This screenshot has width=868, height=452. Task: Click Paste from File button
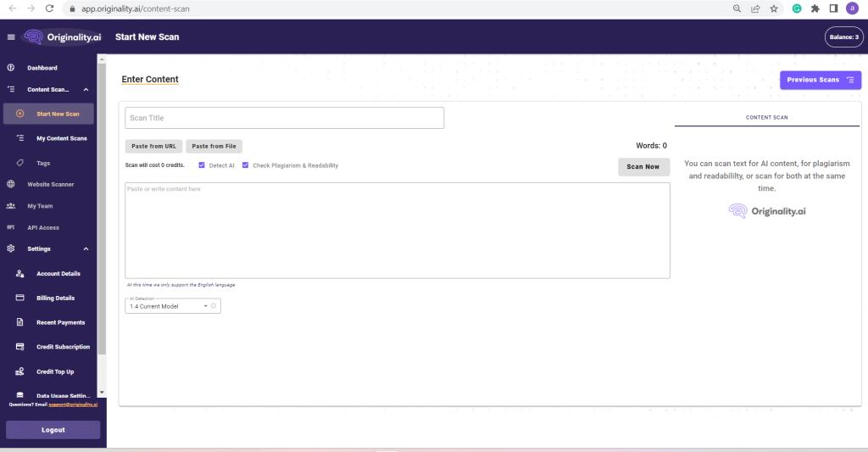pos(214,146)
